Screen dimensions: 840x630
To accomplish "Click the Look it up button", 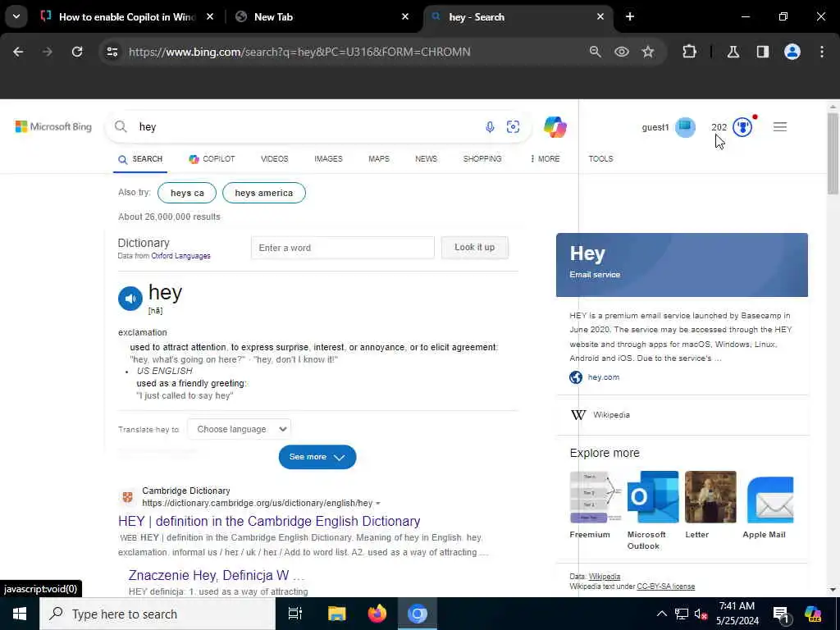I will click(x=475, y=248).
